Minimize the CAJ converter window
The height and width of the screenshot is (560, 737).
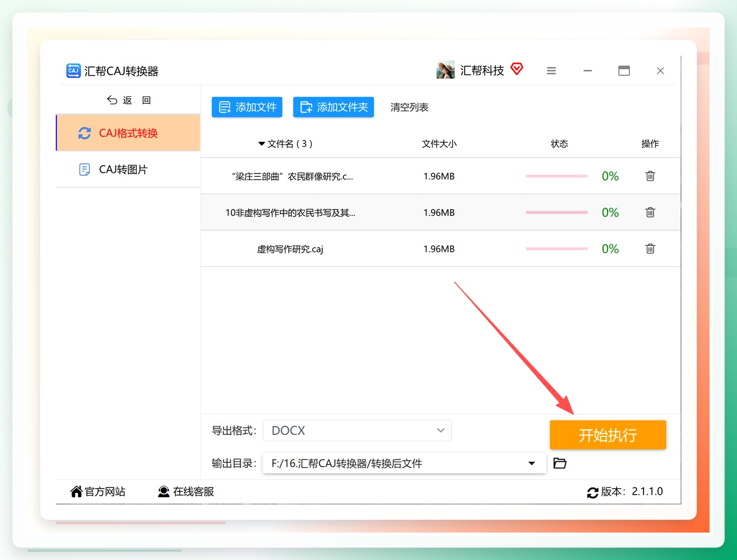[x=588, y=71]
